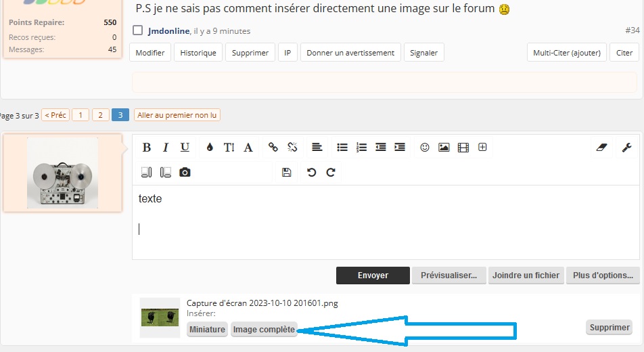Insert attachment as Image complète
644x352 pixels.
point(264,330)
